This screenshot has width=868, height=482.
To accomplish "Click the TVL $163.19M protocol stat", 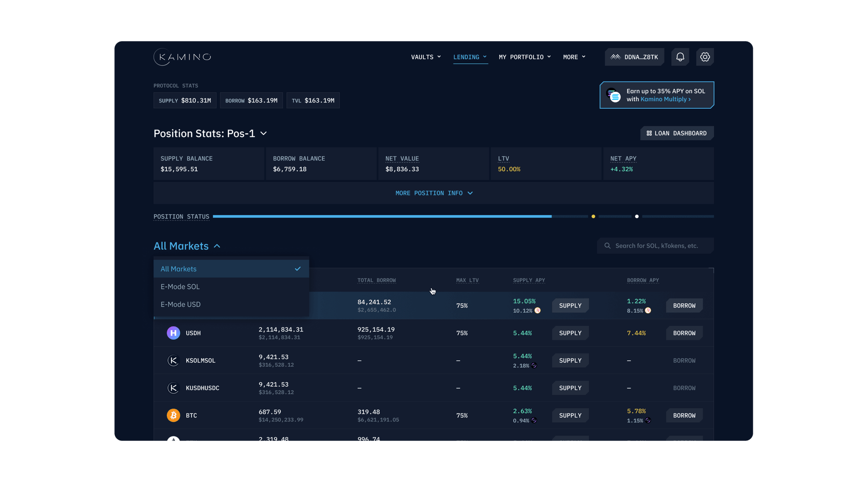I will [313, 100].
